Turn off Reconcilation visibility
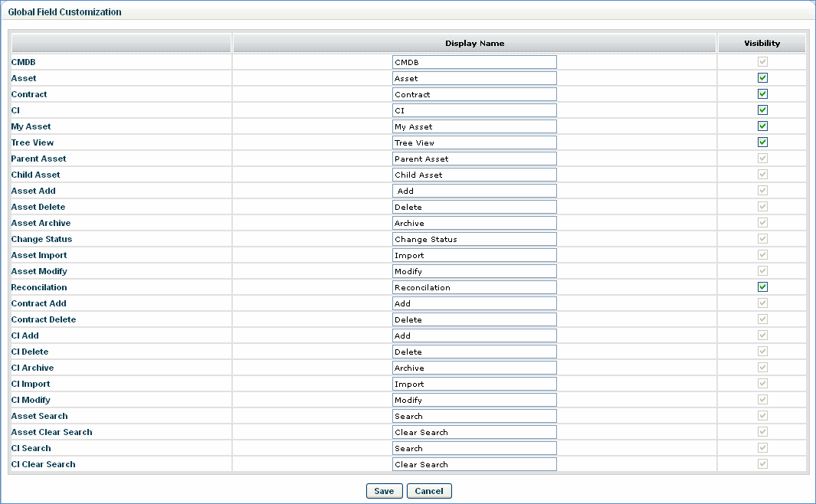Image resolution: width=816 pixels, height=504 pixels. (x=762, y=286)
